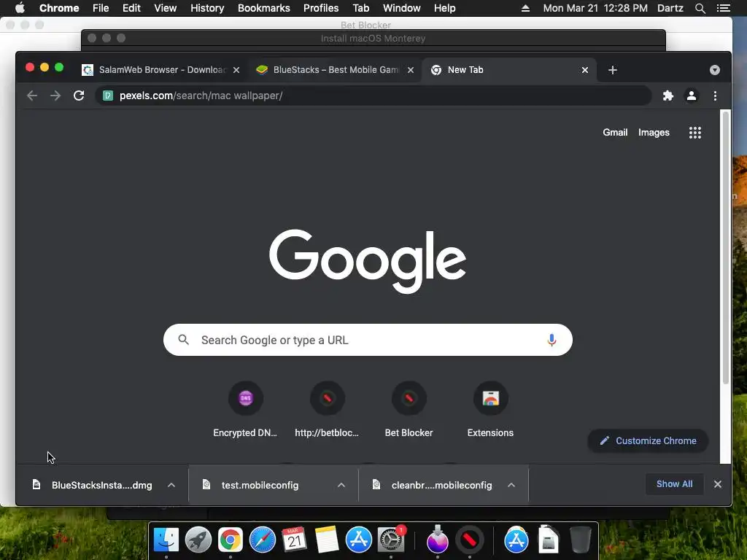Click Show All downloads
The height and width of the screenshot is (560, 747).
[x=674, y=484]
